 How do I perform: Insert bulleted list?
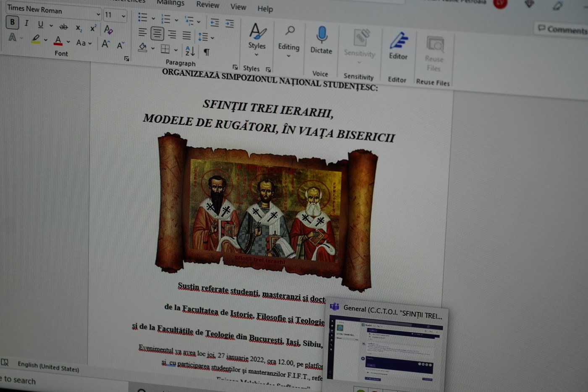[143, 17]
